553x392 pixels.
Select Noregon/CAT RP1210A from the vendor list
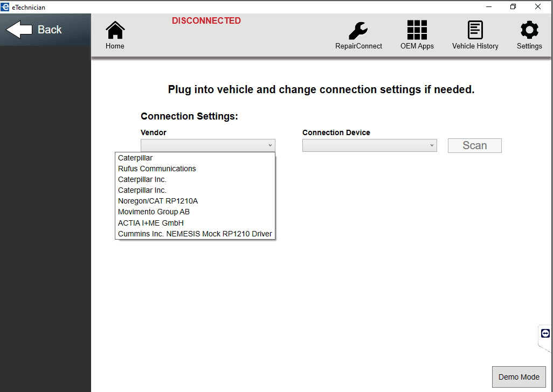158,201
